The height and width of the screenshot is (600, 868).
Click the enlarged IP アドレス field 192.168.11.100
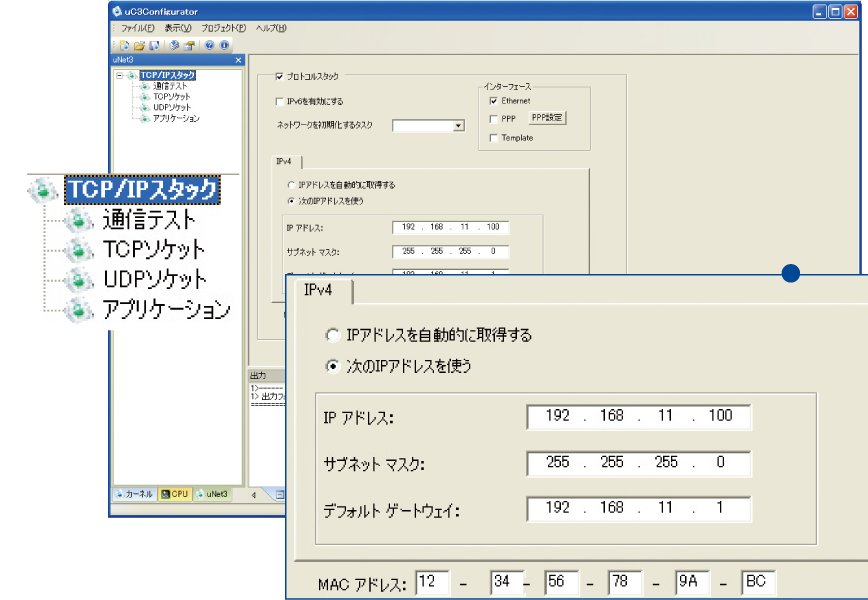[x=639, y=416]
